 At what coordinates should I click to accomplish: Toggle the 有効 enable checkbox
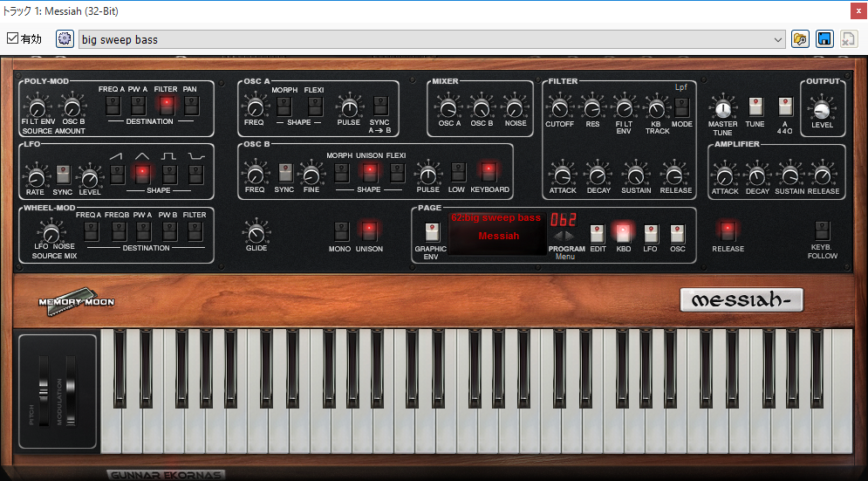(12, 38)
